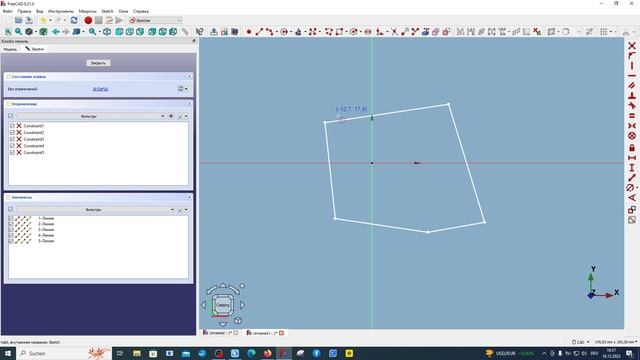
Task: Select 3-Линия in the elements list
Action: 46,230
